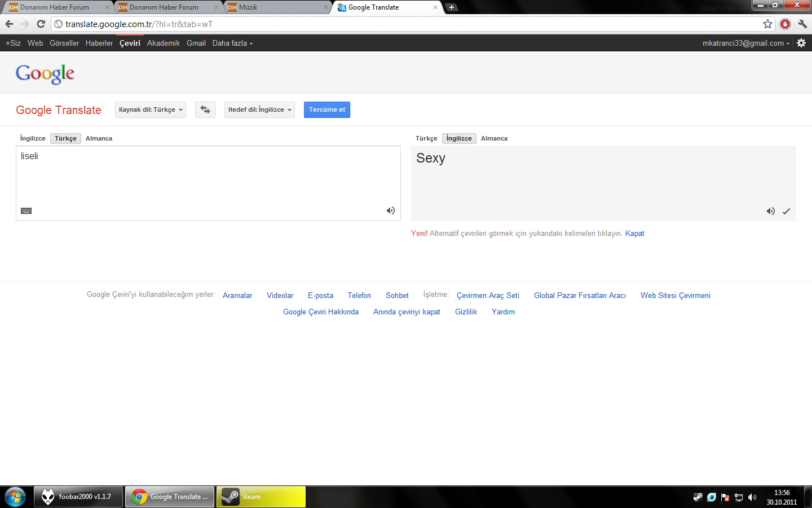812x508 pixels.
Task: Click the network icon in system tray
Action: (739, 497)
